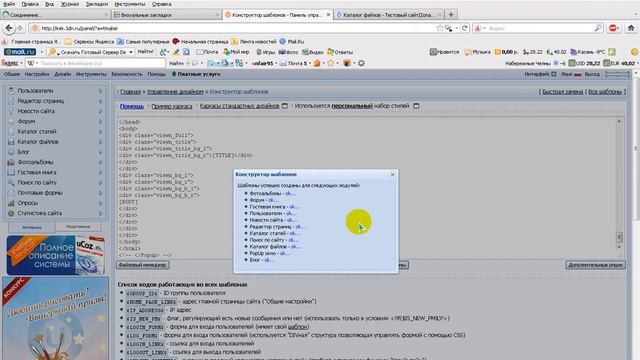Screen dimensions: 640x360
Task: Click the gear settings icon in Yandex bar
Action: coord(361,63)
